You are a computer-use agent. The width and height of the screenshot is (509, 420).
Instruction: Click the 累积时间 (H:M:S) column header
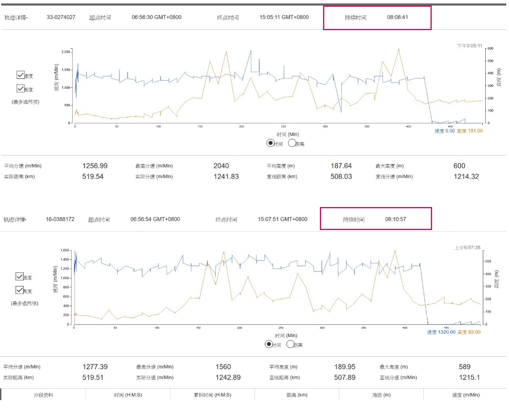tap(212, 395)
